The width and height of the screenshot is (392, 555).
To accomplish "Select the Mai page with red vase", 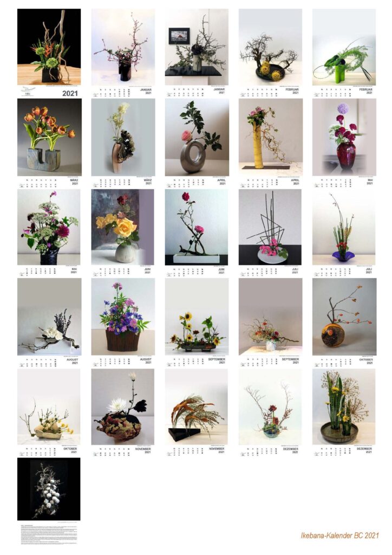I will tap(344, 143).
